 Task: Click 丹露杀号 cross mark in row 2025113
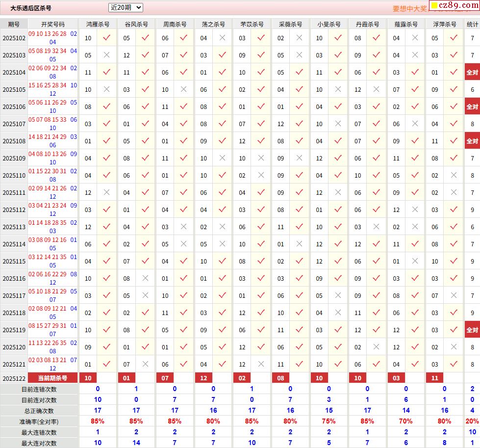pos(376,227)
